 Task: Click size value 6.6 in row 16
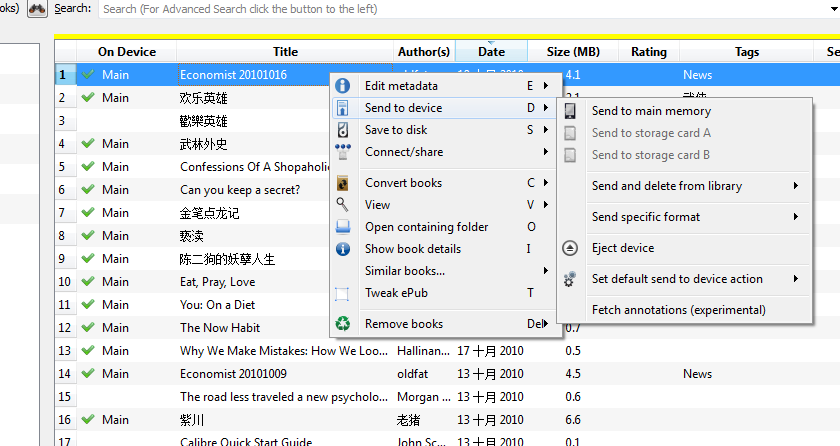tap(573, 420)
